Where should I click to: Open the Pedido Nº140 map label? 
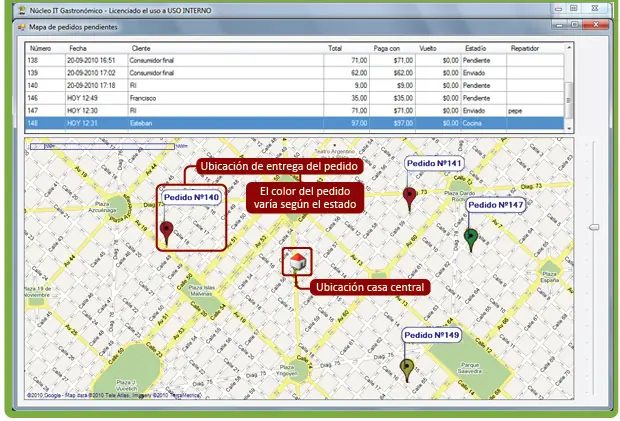point(191,197)
